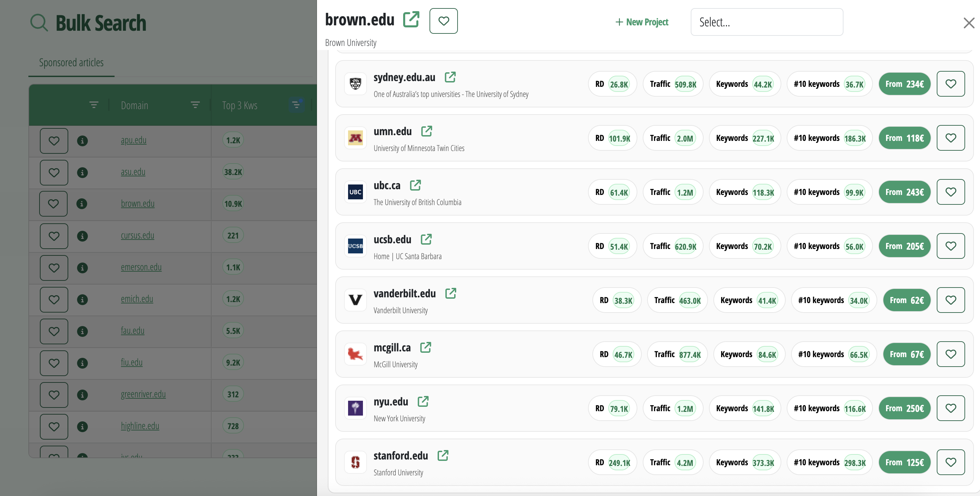980x496 pixels.
Task: Click the From 205€ price for ucsb.edu
Action: (x=905, y=246)
